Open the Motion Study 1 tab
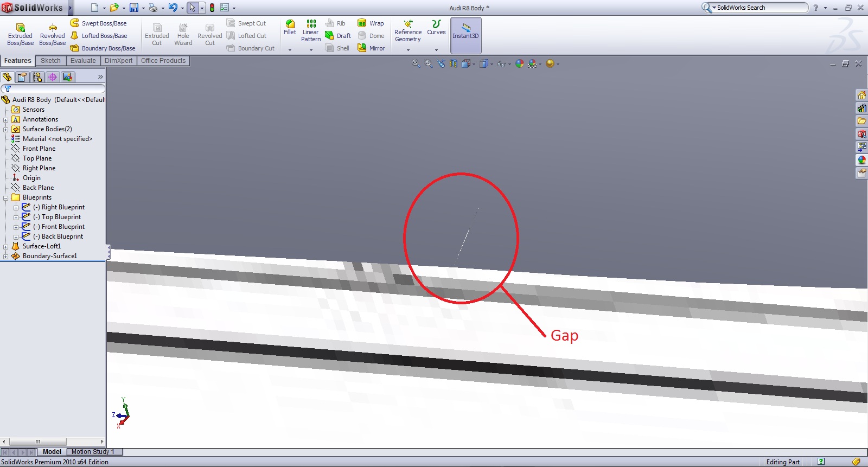Viewport: 868px width, 467px height. 93,452
